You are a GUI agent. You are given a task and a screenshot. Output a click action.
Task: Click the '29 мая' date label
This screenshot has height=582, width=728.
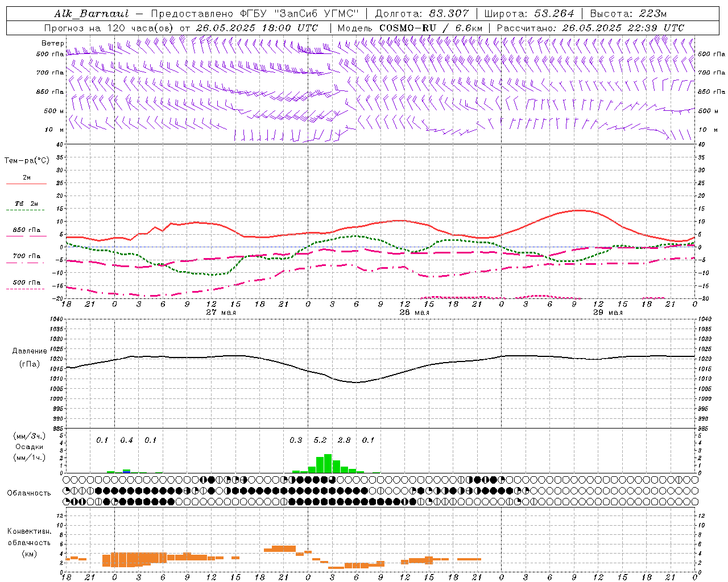click(608, 313)
